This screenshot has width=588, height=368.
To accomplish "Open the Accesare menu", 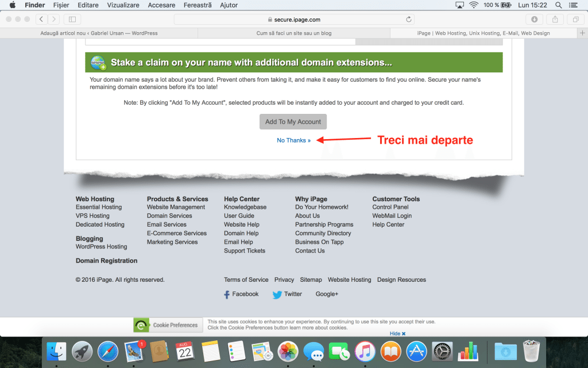I will (x=161, y=5).
